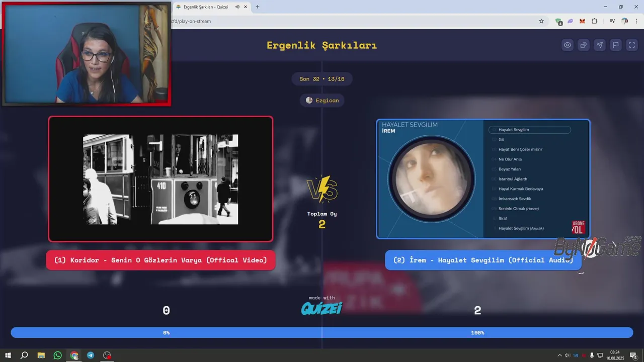Screen dimensions: 644x362
Task: Click 'Seninle Olmak (Hasret)' track entry
Action: (519, 209)
